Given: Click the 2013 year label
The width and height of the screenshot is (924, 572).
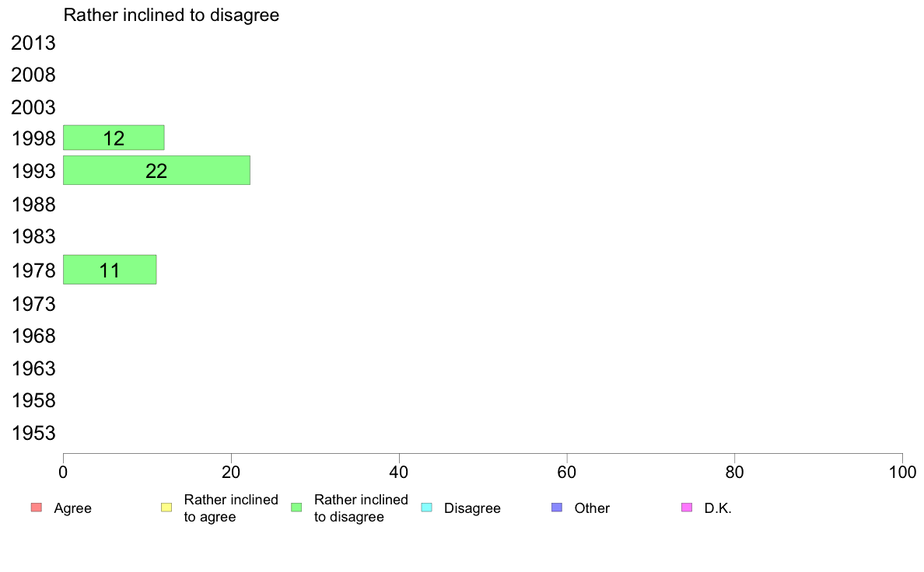Looking at the screenshot, I should 33,43.
